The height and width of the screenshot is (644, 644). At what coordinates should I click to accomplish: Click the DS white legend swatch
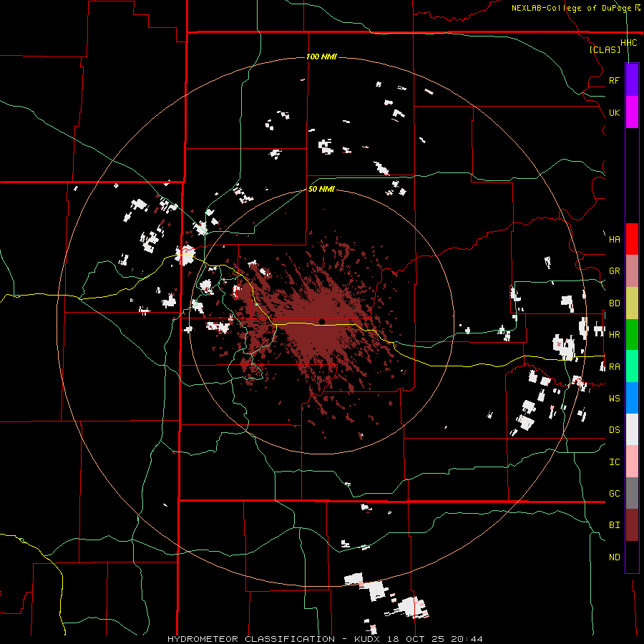(x=632, y=429)
